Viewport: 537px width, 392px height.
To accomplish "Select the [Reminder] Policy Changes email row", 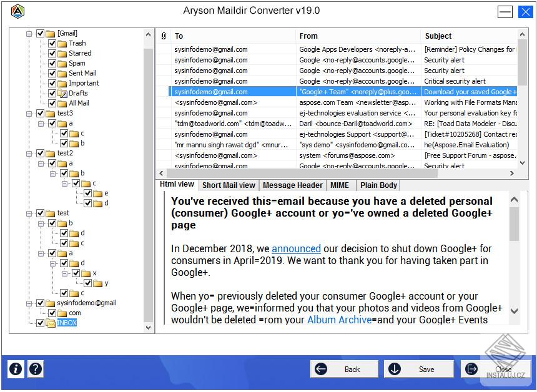I will [x=337, y=49].
